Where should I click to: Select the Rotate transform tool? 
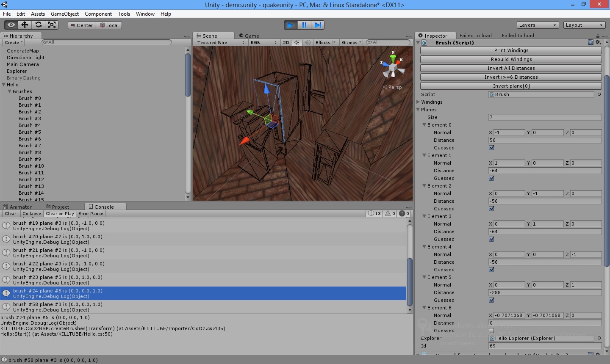point(39,25)
